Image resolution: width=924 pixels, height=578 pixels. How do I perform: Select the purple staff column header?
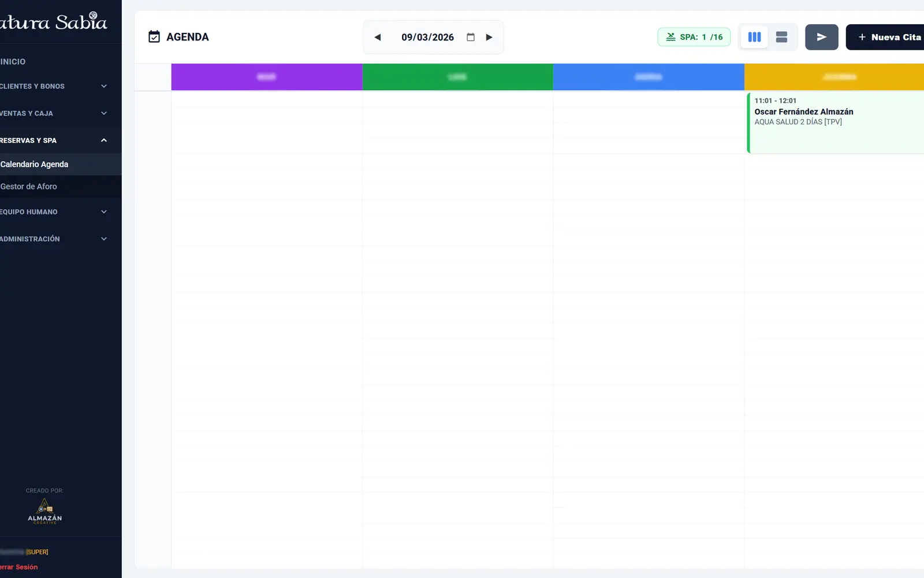pos(267,77)
